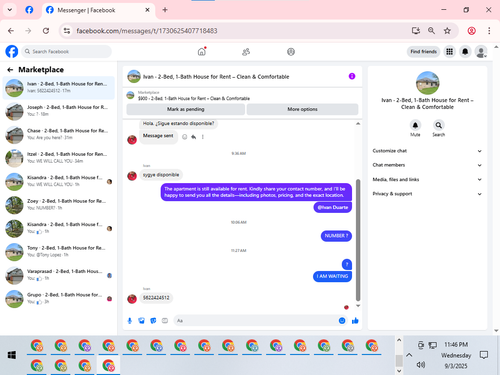Click the address bar URL
Image resolution: width=500 pixels, height=375 pixels.
147,31
